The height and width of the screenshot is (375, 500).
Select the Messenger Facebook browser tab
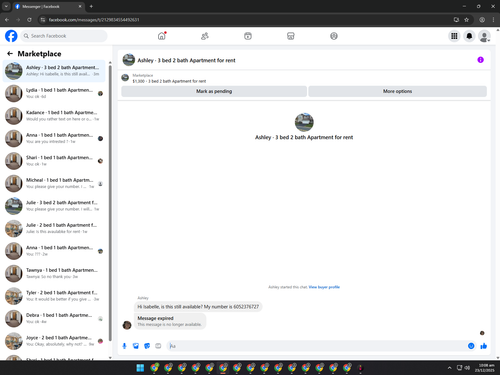point(48,6)
